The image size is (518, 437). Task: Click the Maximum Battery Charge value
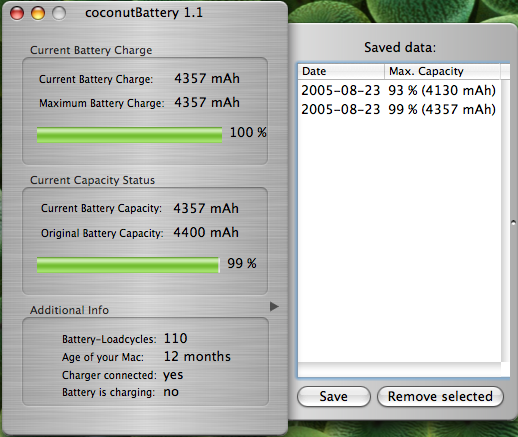click(x=207, y=102)
